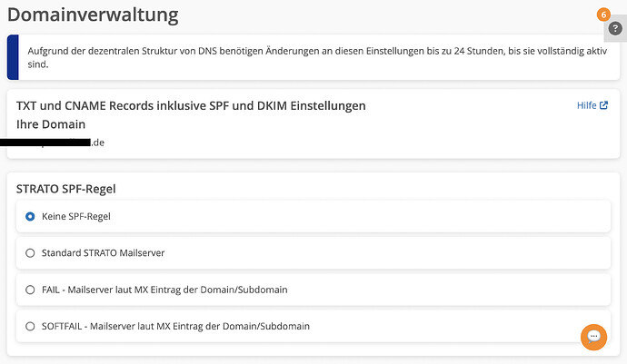Click the Domainverwaltung page heading
The height and width of the screenshot is (364, 627).
(93, 15)
